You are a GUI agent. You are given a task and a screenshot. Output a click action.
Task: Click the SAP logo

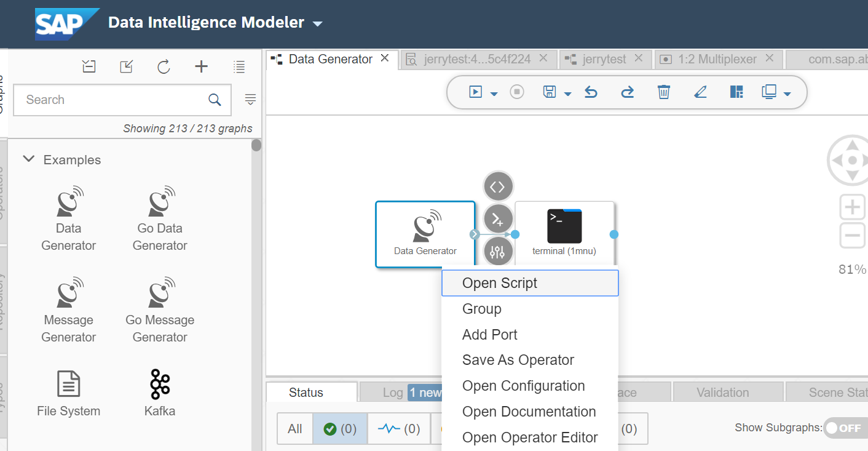click(x=67, y=23)
